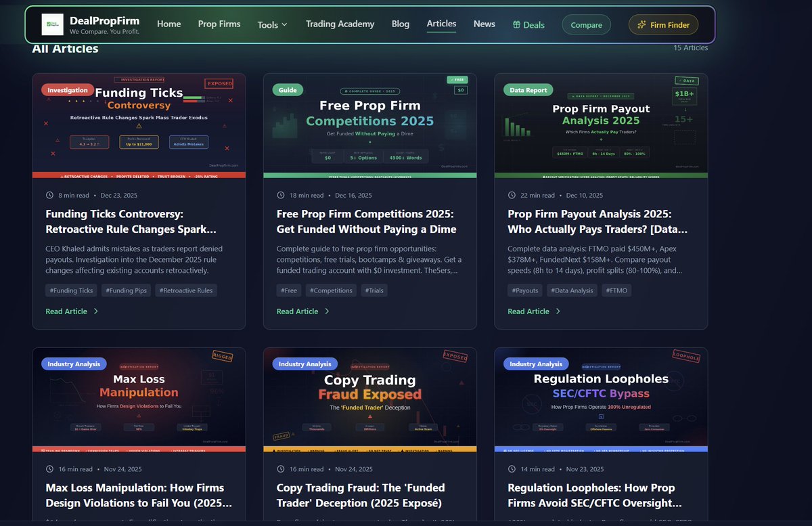
Task: Select the Articles tab in navbar
Action: (441, 24)
